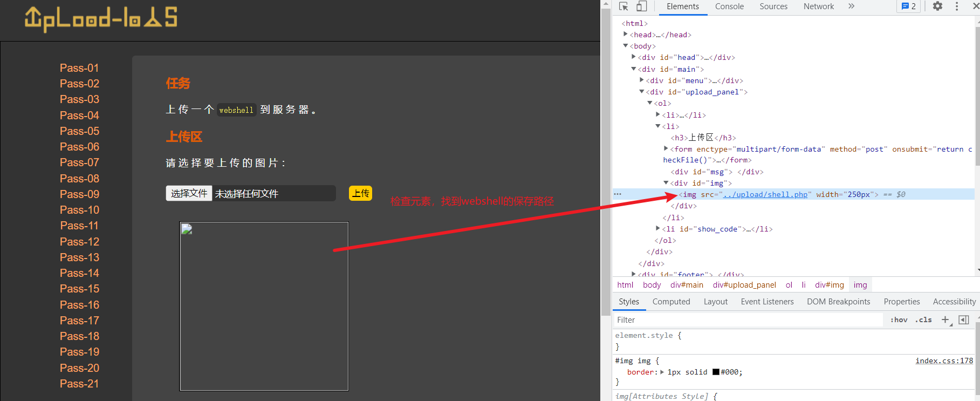Click the new style rule plus icon
Image resolution: width=980 pixels, height=401 pixels.
coord(946,320)
